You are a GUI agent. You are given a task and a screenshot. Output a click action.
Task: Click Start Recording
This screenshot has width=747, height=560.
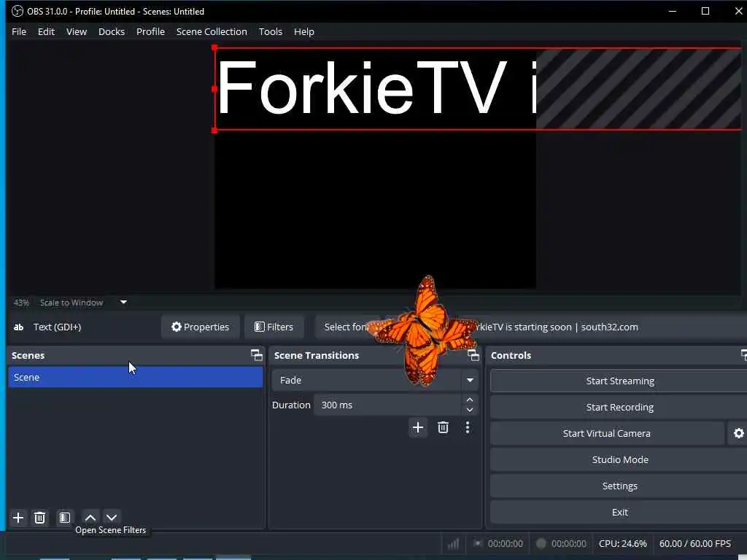click(x=619, y=407)
